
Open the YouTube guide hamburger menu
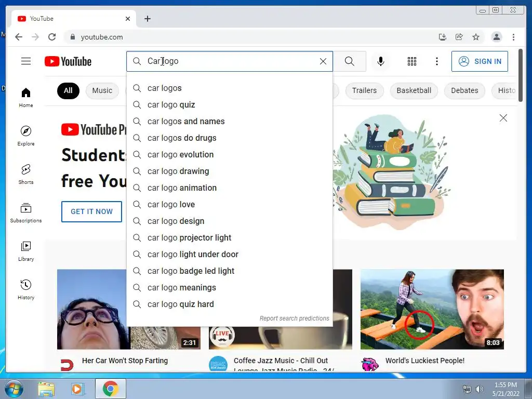click(x=26, y=61)
